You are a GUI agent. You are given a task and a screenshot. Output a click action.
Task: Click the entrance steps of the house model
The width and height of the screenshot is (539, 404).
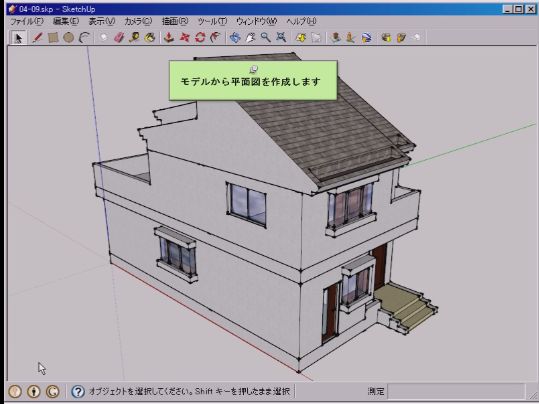pos(407,308)
